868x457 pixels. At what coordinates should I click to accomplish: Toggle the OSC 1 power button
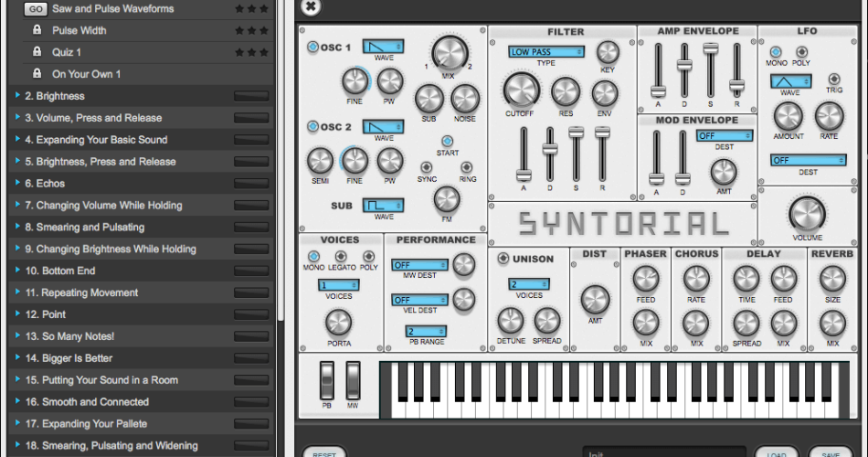pos(312,48)
